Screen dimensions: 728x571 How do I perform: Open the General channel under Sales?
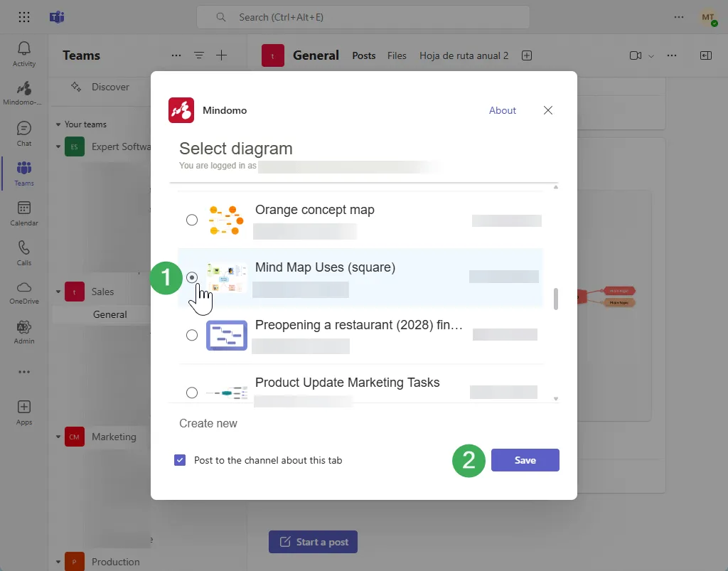tap(109, 314)
